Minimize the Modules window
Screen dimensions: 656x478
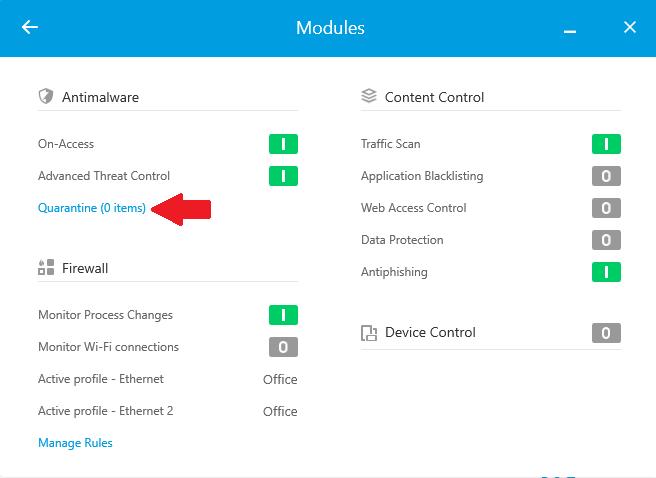tap(569, 31)
